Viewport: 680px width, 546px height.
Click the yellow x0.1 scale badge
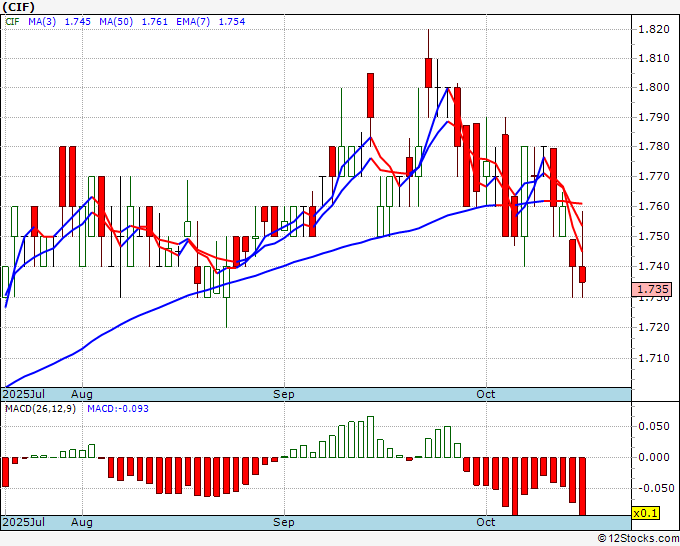645,513
